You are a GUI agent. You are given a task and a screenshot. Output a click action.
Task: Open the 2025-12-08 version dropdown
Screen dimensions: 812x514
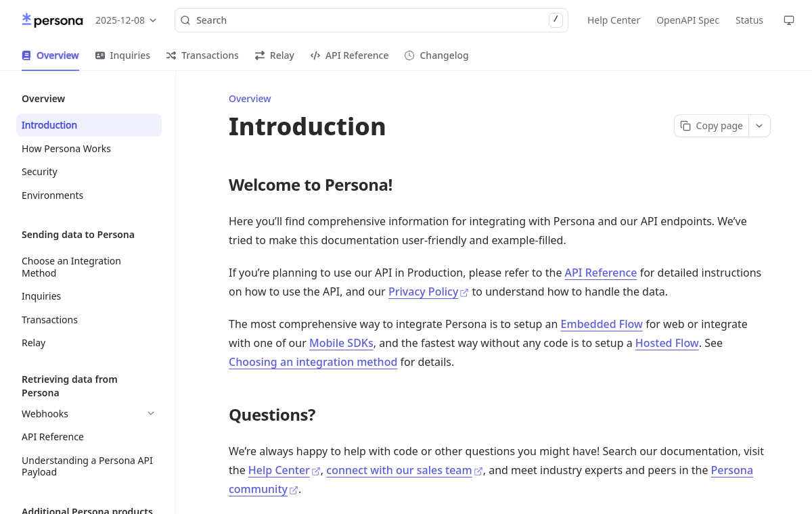click(126, 20)
